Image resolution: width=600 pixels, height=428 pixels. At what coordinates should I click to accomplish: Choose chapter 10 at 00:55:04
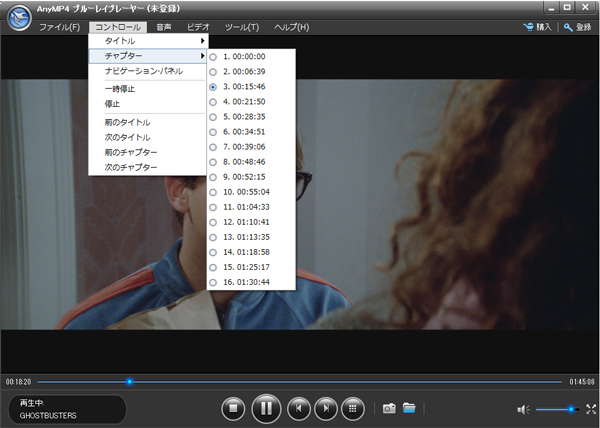point(251,192)
